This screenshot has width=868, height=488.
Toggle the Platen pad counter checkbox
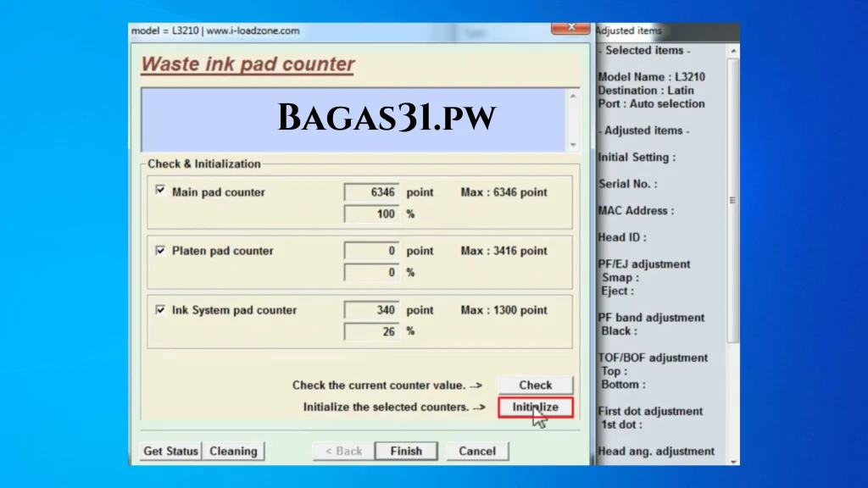[160, 250]
